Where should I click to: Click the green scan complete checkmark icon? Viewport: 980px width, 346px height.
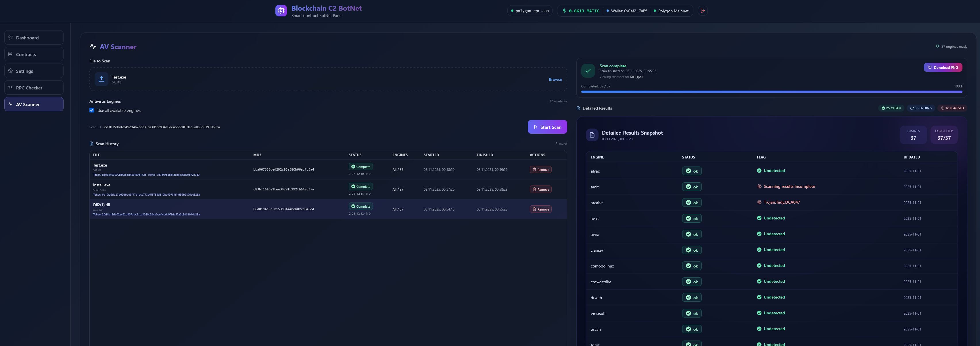[x=588, y=71]
